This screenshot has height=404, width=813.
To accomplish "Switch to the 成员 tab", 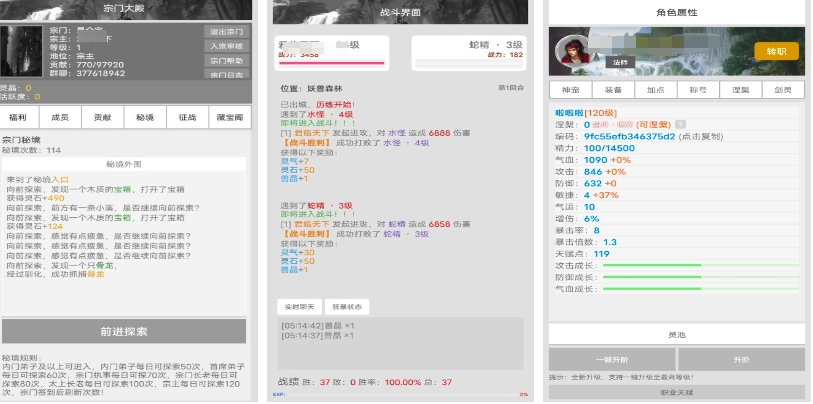I will coord(61,117).
